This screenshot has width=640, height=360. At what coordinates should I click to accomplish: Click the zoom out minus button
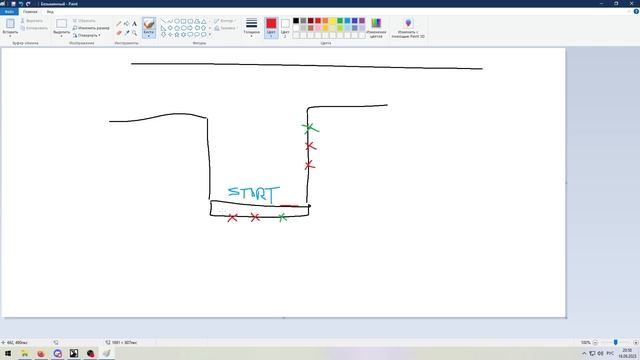click(x=595, y=342)
